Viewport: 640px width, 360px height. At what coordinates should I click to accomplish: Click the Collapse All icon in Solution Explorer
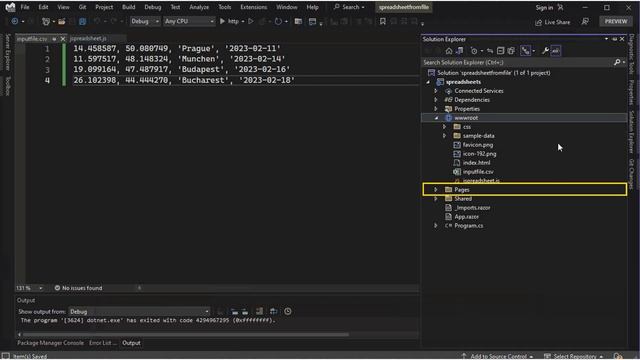coord(500,51)
